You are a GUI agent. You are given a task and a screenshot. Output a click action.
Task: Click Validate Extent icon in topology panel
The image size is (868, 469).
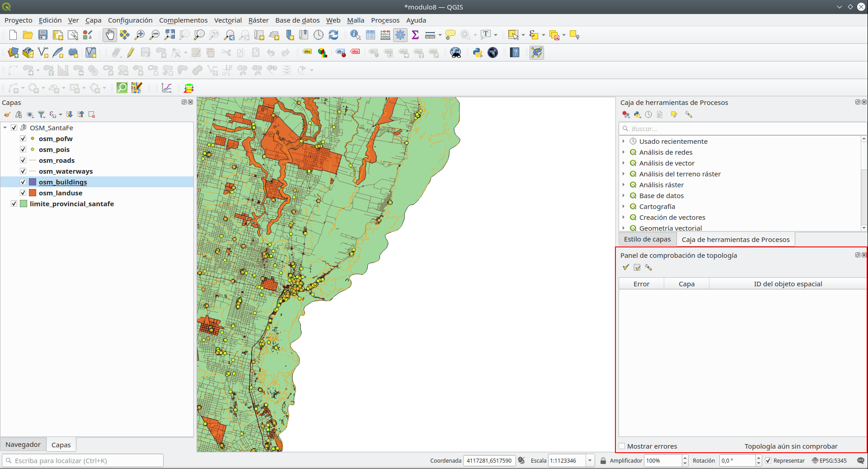pos(637,268)
